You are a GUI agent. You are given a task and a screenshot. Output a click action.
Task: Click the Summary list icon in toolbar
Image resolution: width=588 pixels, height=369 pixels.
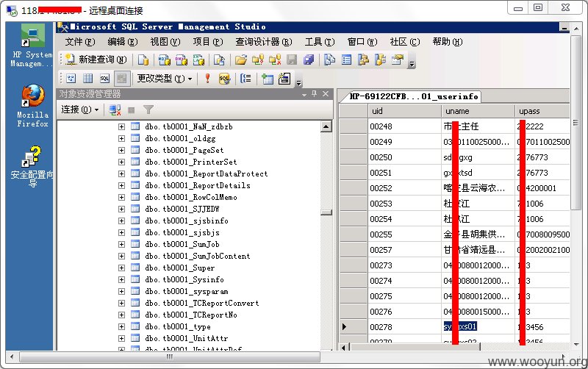[346, 60]
